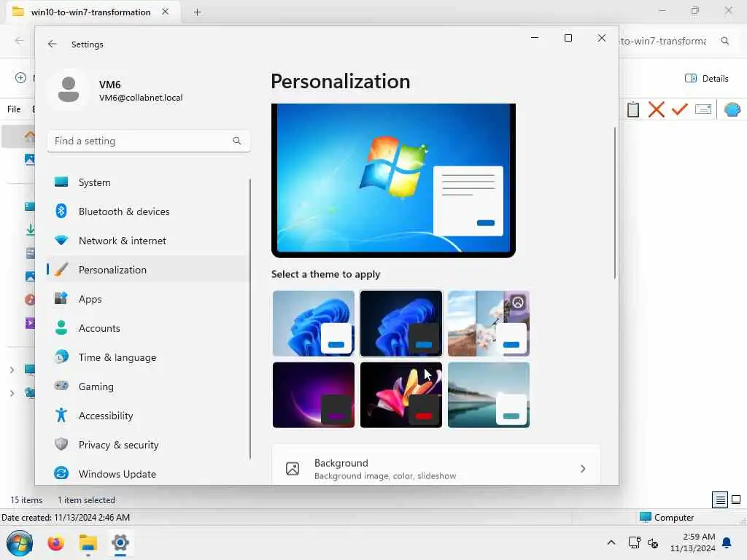Show hidden tray icons chevron
747x560 pixels.
pyautogui.click(x=611, y=542)
